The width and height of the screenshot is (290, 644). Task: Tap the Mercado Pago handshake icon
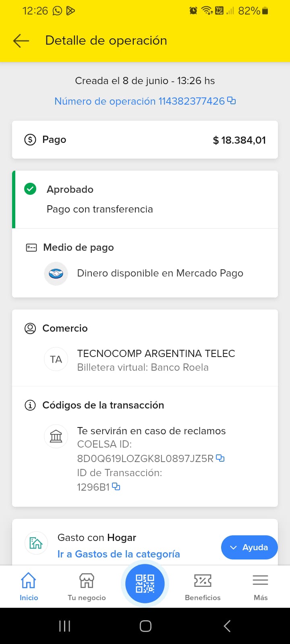click(x=56, y=273)
